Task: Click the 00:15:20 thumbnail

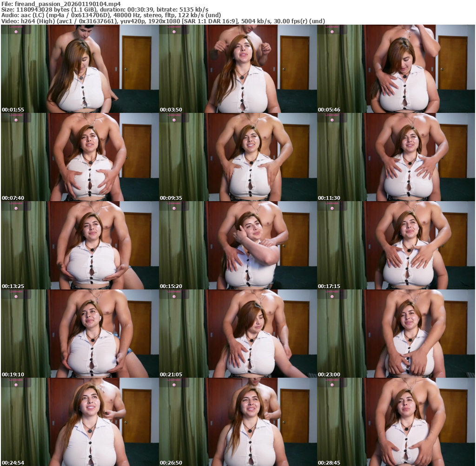Action: [238, 245]
